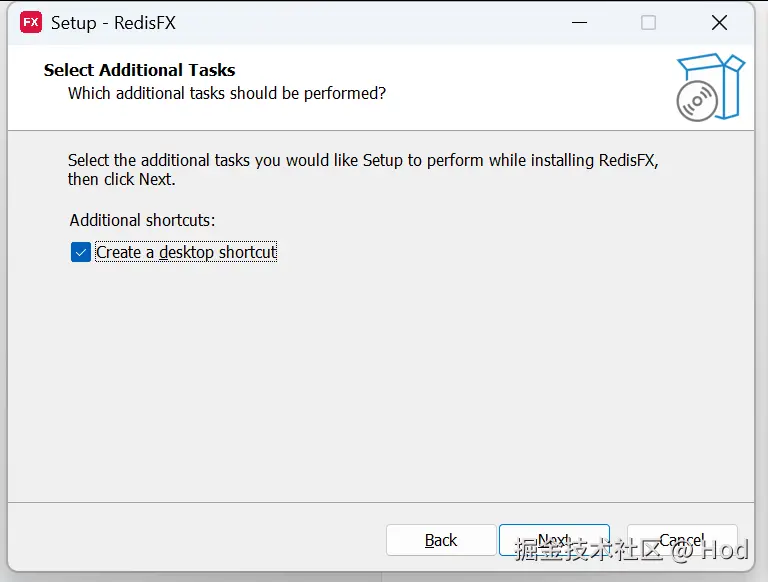Viewport: 768px width, 582px height.
Task: Click the greyed-out maximize window button
Action: tap(649, 22)
